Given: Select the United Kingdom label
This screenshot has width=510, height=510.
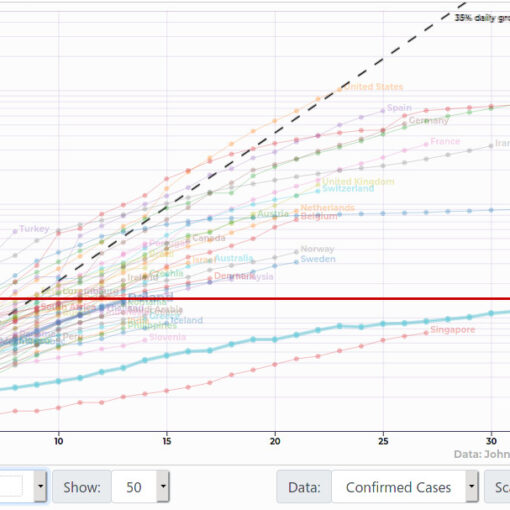Looking at the screenshot, I should tap(358, 181).
